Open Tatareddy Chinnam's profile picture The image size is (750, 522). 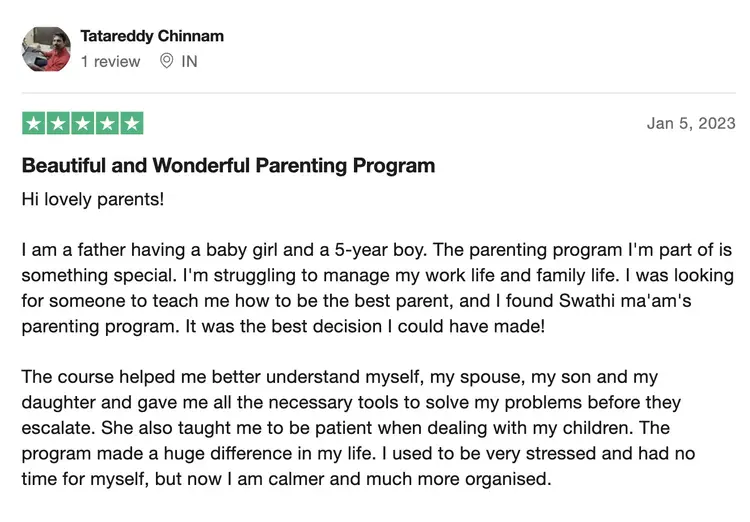pyautogui.click(x=46, y=49)
